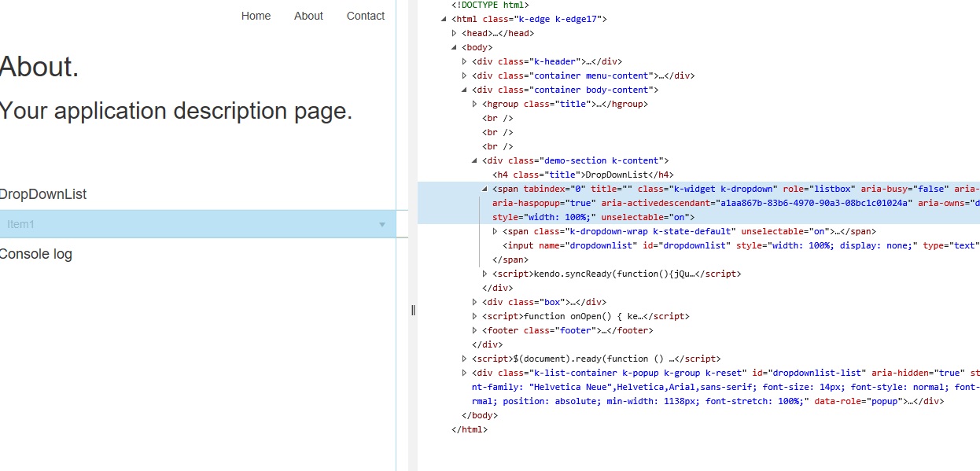The height and width of the screenshot is (471, 980).
Task: Expand the $(document).ready script node
Action: click(465, 359)
